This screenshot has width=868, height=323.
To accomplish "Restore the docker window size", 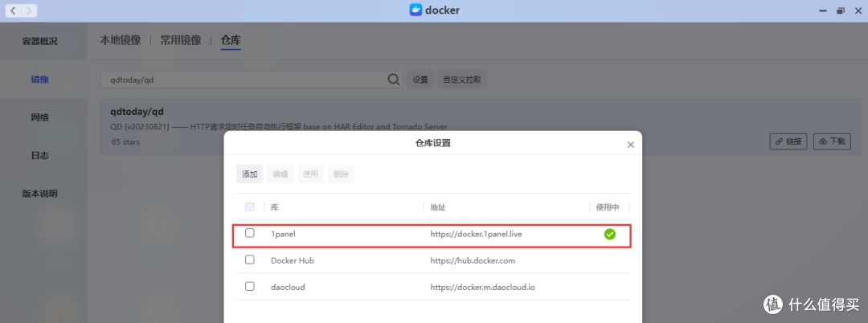I will 841,10.
